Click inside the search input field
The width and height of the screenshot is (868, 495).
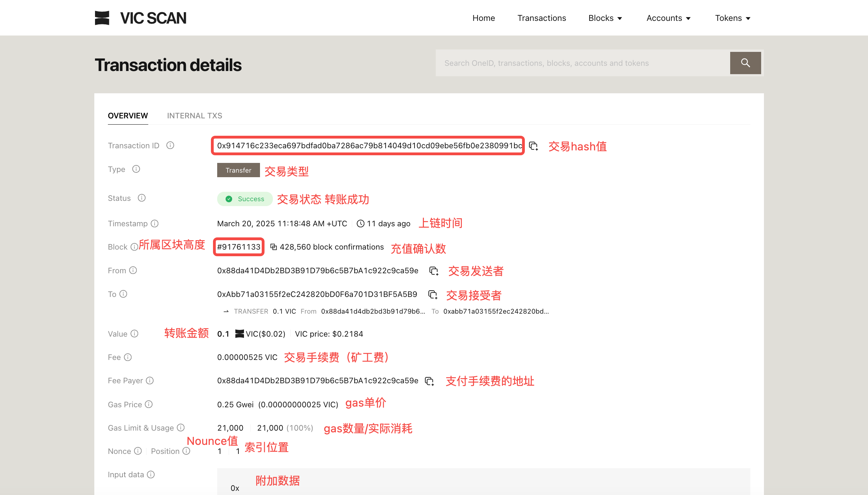pos(574,63)
